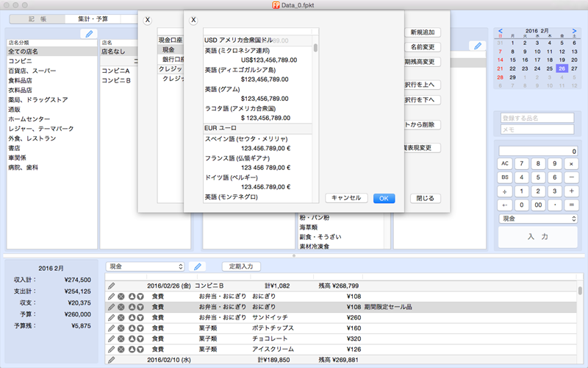Click the currency list's vertical scrollbar
588x368 pixels.
click(315, 49)
